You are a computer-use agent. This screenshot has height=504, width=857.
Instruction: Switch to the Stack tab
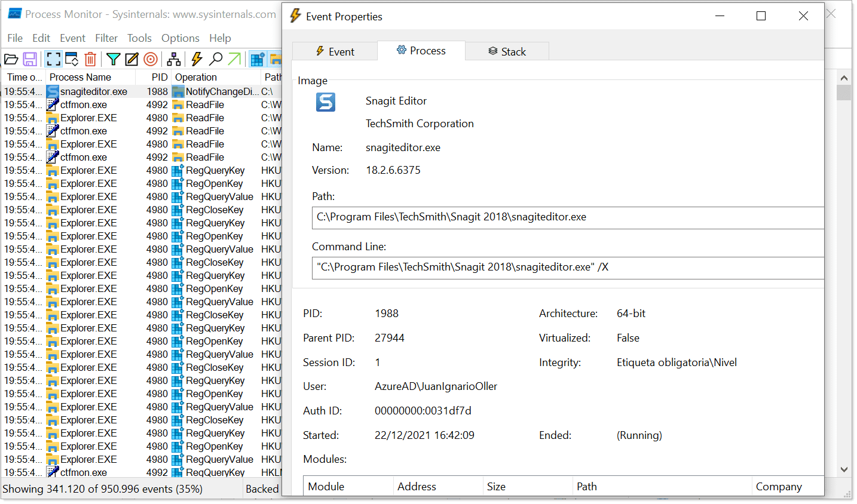pyautogui.click(x=507, y=51)
